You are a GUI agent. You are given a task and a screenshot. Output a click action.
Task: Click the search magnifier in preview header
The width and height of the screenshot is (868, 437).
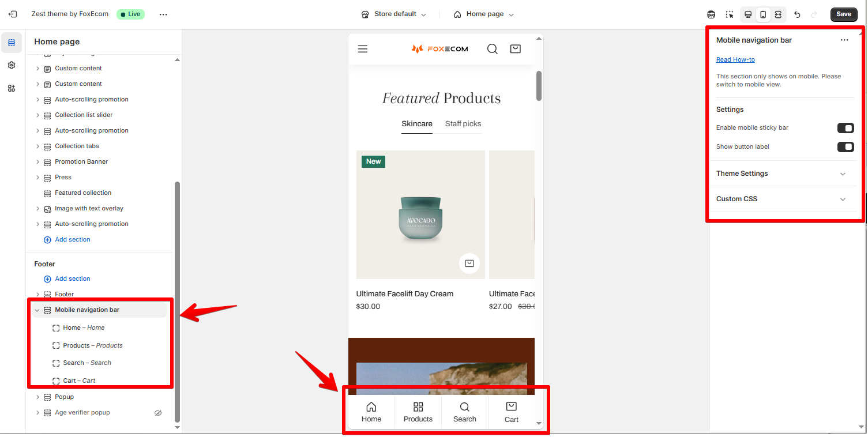click(x=492, y=49)
